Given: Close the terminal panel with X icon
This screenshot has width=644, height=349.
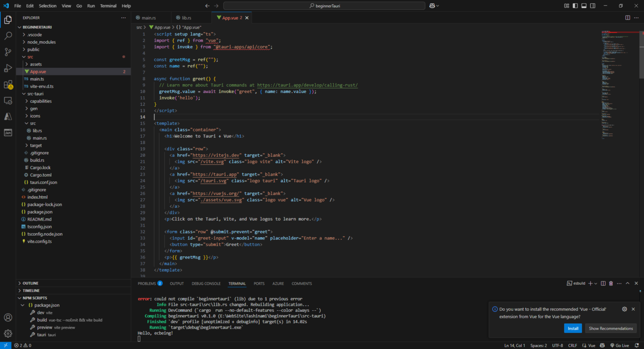Looking at the screenshot, I should click(636, 283).
